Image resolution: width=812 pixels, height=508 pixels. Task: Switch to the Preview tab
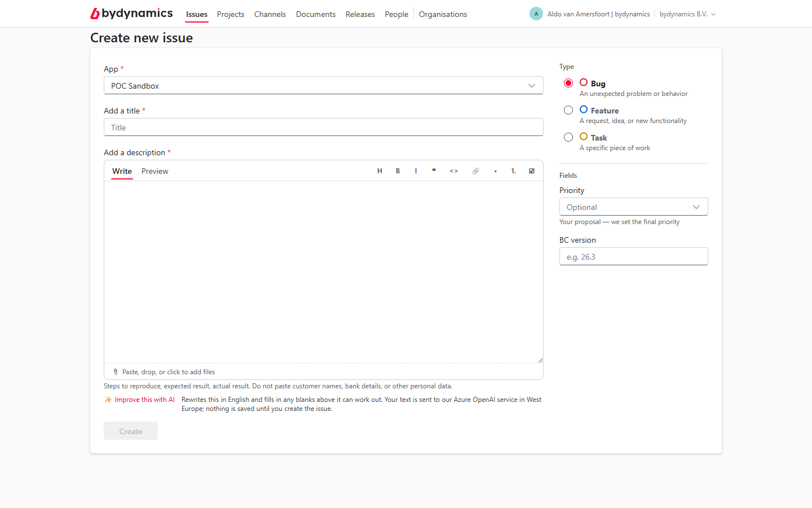tap(155, 171)
